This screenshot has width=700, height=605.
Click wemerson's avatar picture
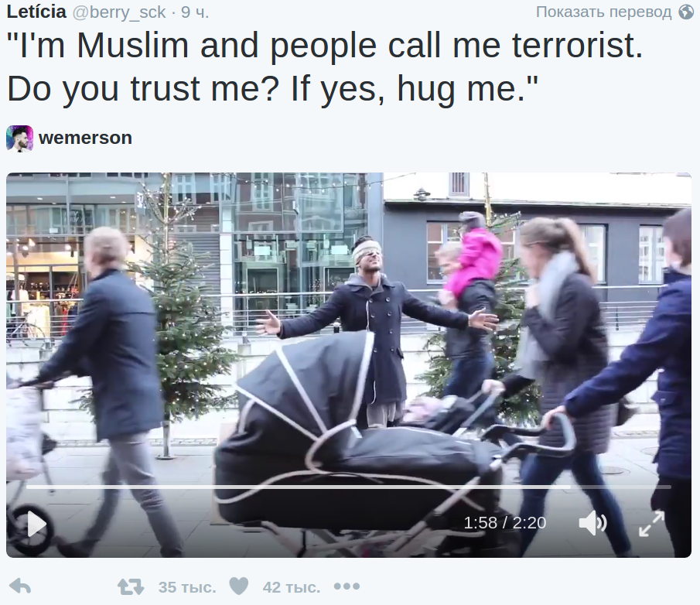[x=19, y=138]
